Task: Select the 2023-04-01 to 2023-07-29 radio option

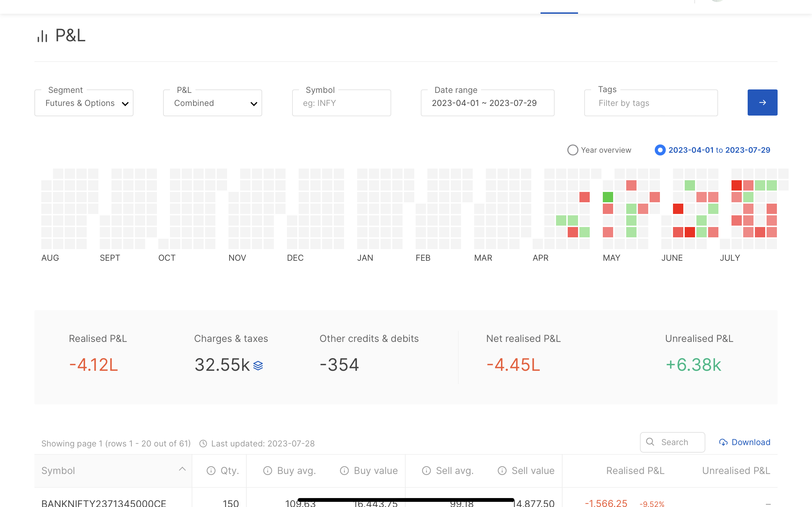Action: 660,150
